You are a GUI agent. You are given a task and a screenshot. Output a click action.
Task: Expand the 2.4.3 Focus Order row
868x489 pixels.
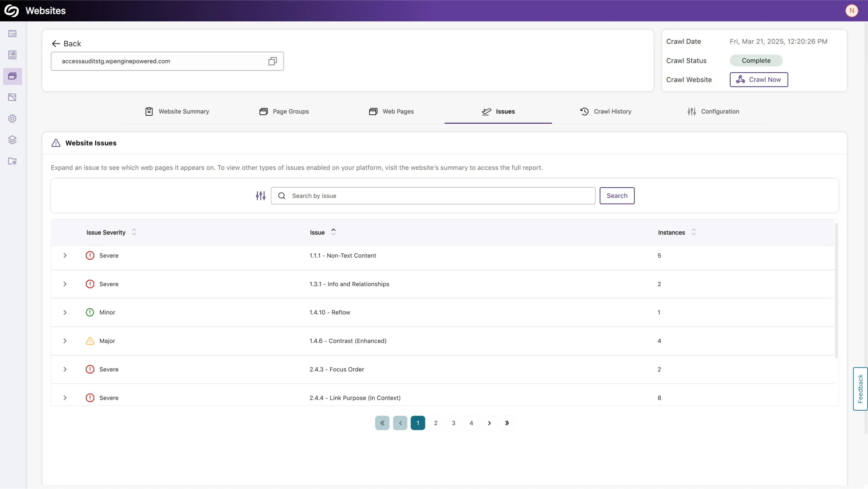click(65, 369)
